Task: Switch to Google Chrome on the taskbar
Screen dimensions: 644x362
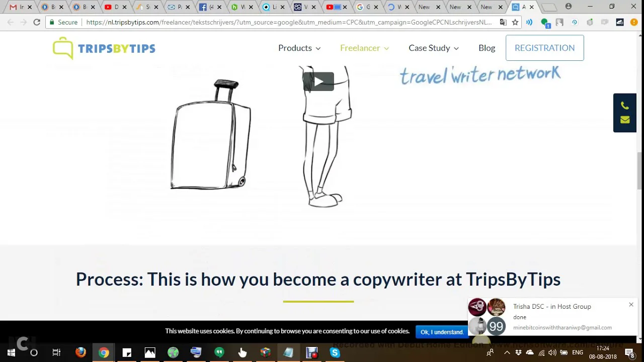Action: point(104,353)
